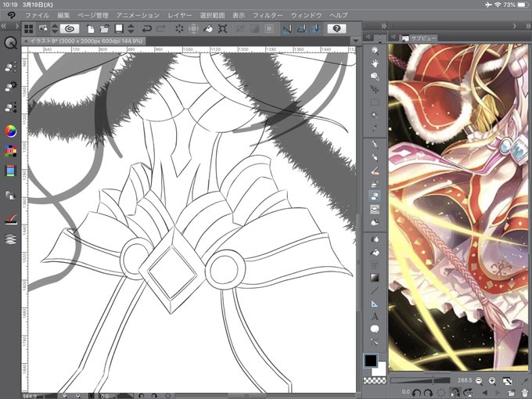Select the highlighted Eraser tool
The width and height of the screenshot is (532, 399).
[375, 196]
